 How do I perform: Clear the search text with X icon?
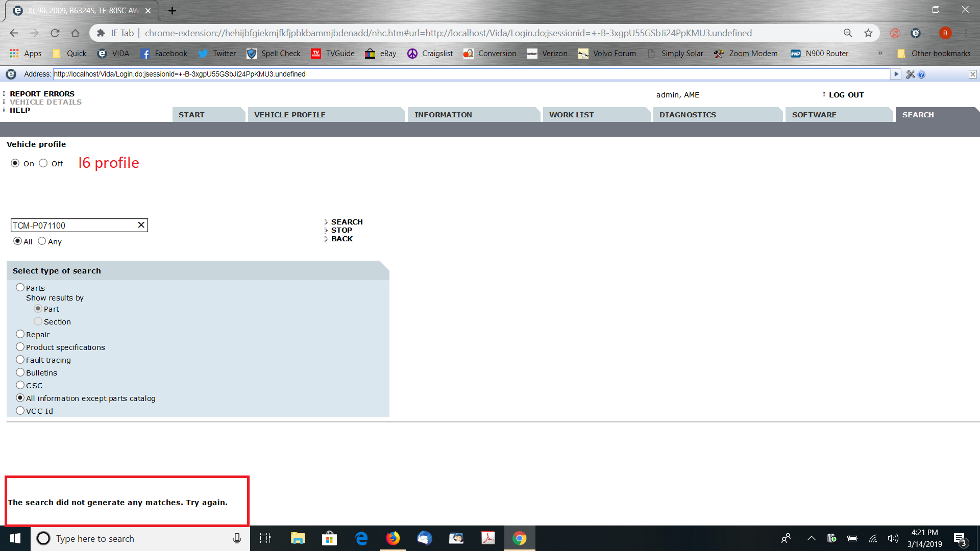pos(141,225)
